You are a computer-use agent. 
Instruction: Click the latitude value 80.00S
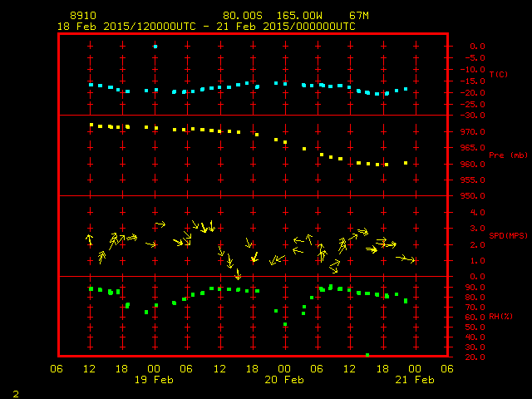pos(240,16)
